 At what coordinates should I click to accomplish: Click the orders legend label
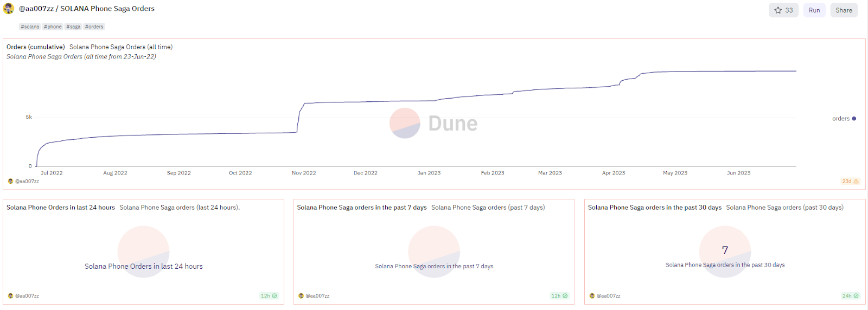pyautogui.click(x=841, y=119)
